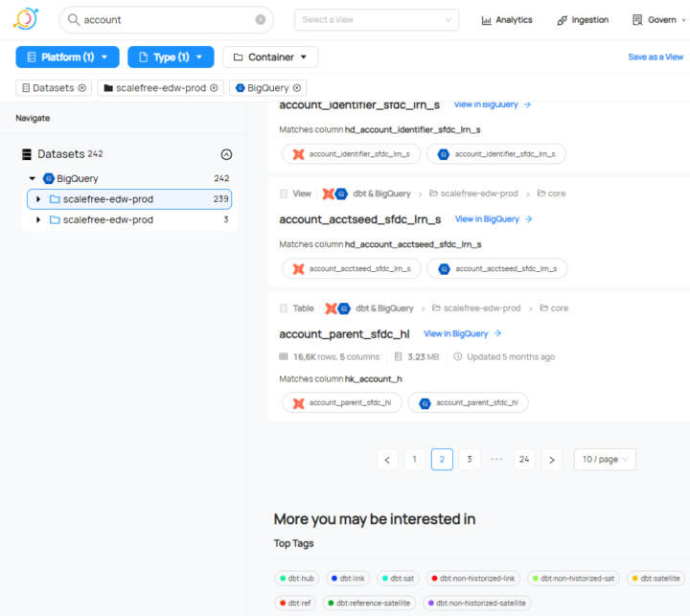The width and height of the screenshot is (690, 616).
Task: Open the Analytics menu
Action: 507,20
